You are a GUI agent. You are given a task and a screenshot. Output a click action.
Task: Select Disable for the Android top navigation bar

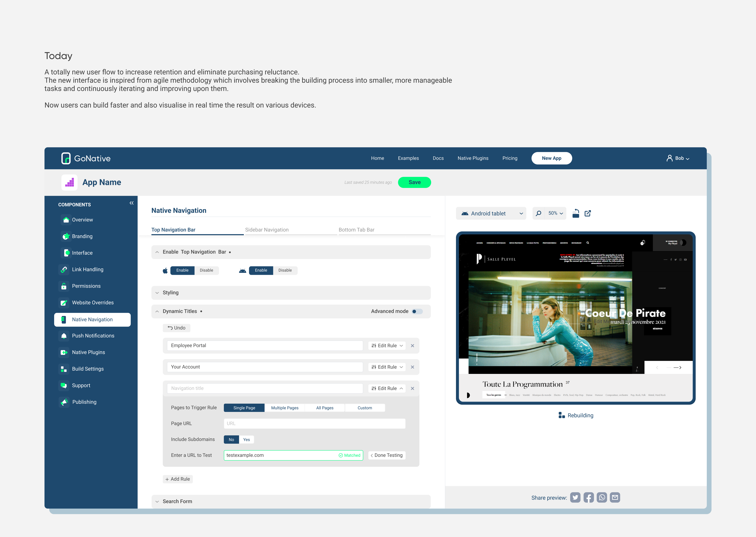point(285,270)
